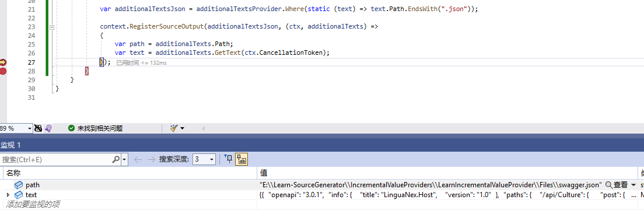
Task: Click the breakpoint red dot on line 28
Action: pos(3,71)
